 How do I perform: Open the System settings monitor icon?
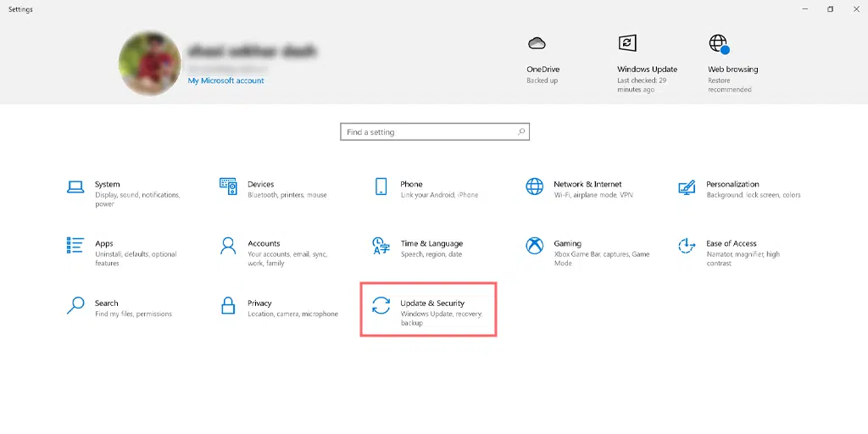coord(75,186)
